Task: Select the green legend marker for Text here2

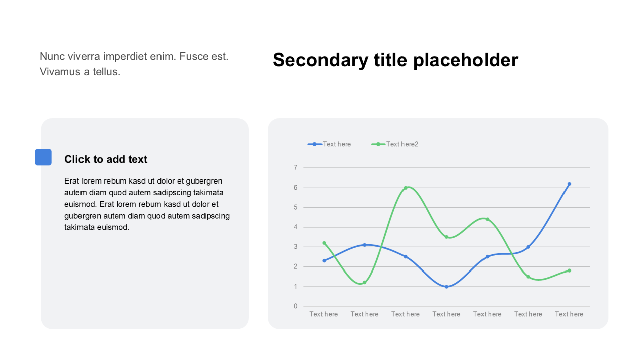Action: click(378, 144)
